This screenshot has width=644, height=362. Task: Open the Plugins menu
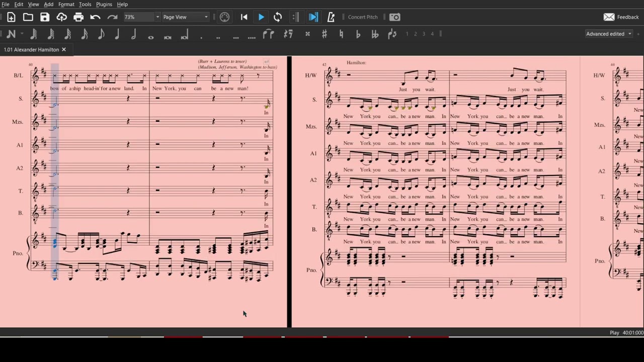(104, 5)
